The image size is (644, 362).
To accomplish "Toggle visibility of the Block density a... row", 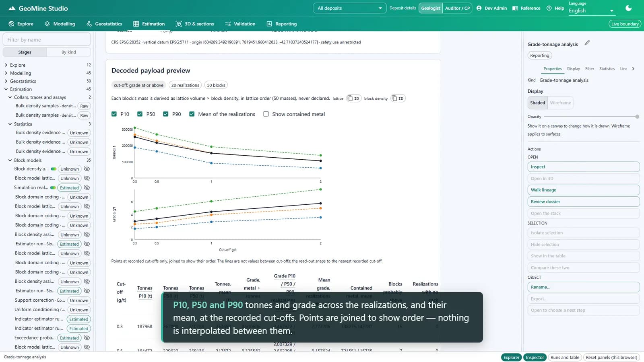I will [87, 169].
